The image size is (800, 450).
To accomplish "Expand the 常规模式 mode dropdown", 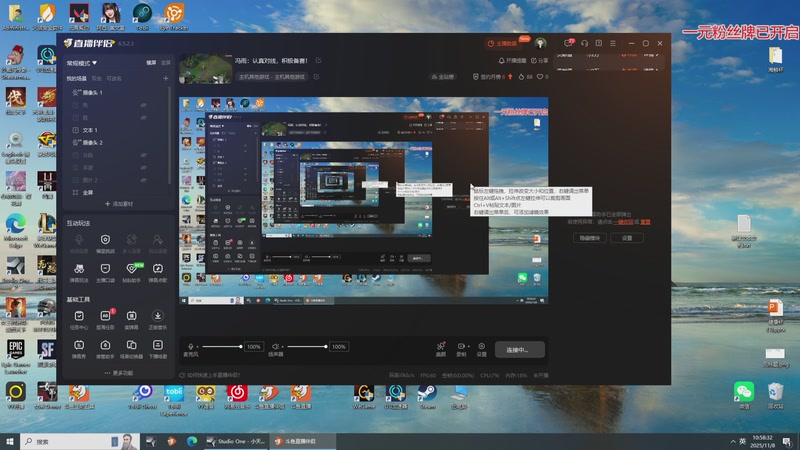I will [82, 63].
